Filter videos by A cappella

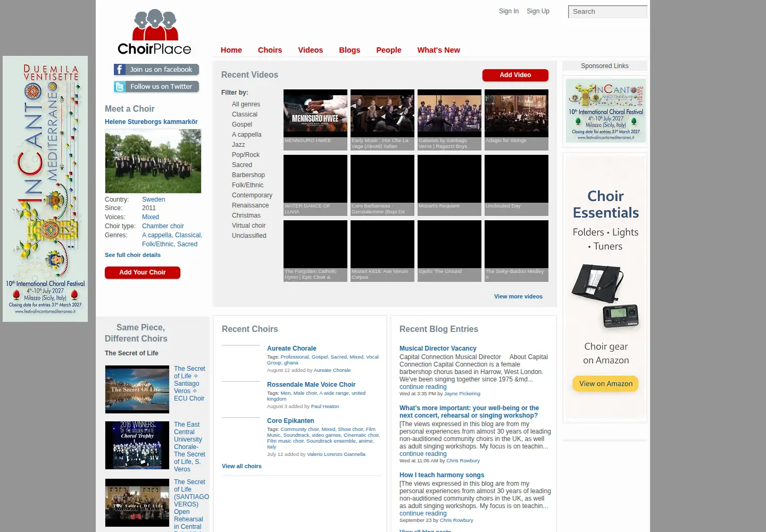pos(247,135)
